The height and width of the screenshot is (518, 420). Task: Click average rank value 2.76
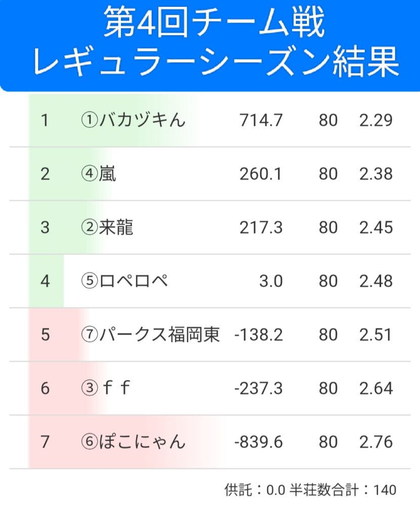click(375, 442)
